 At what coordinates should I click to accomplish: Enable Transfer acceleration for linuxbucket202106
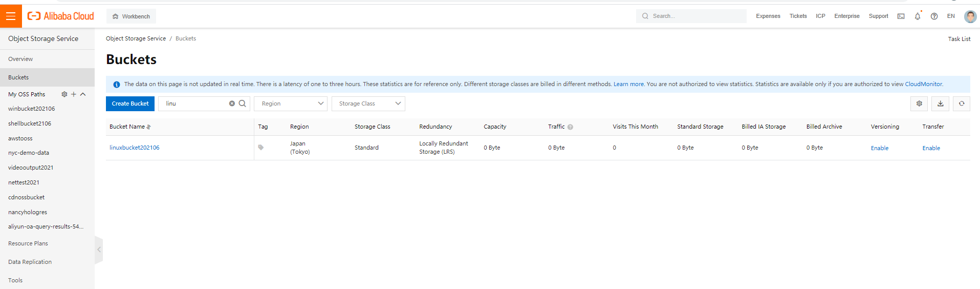tap(931, 148)
